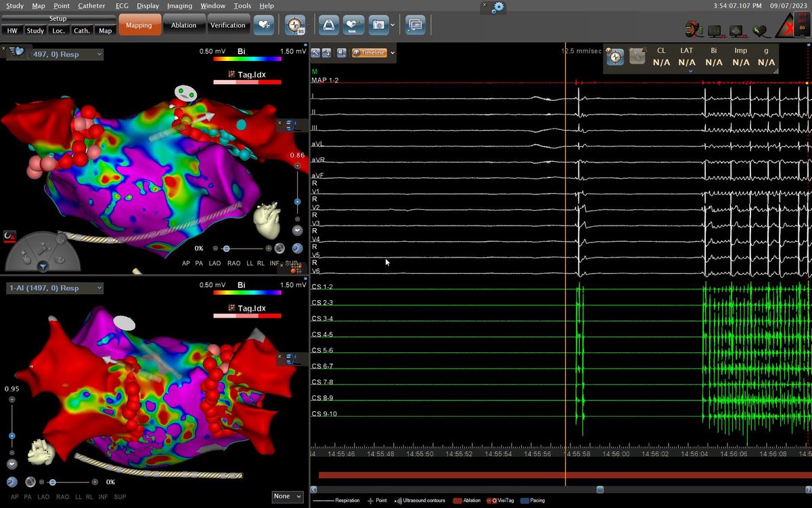The height and width of the screenshot is (508, 812).
Task: Click the layers icon right of upper map
Action: pyautogui.click(x=292, y=125)
